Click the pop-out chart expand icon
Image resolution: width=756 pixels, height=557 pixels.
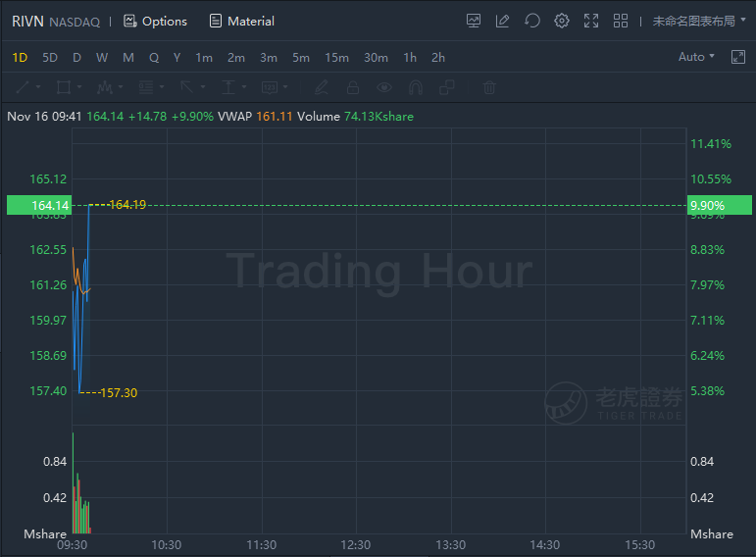click(738, 57)
